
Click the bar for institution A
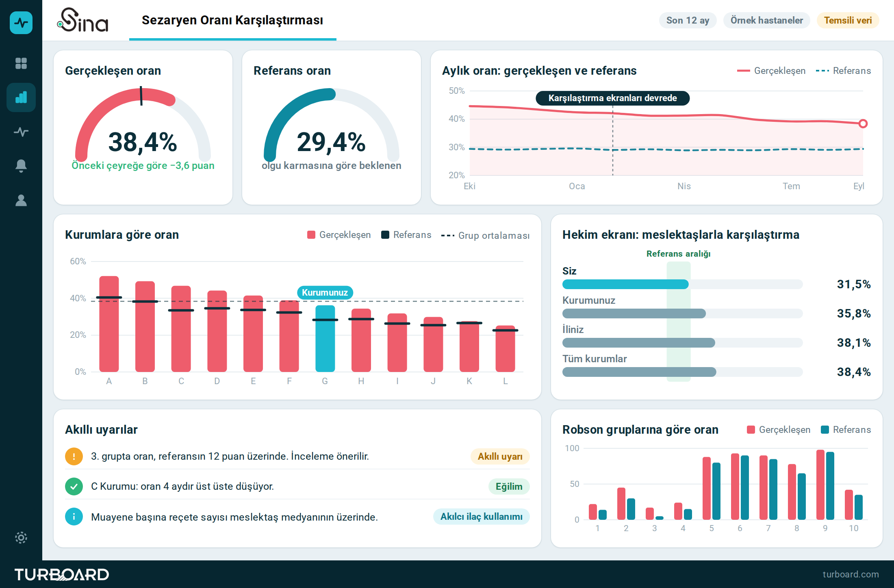click(x=109, y=324)
